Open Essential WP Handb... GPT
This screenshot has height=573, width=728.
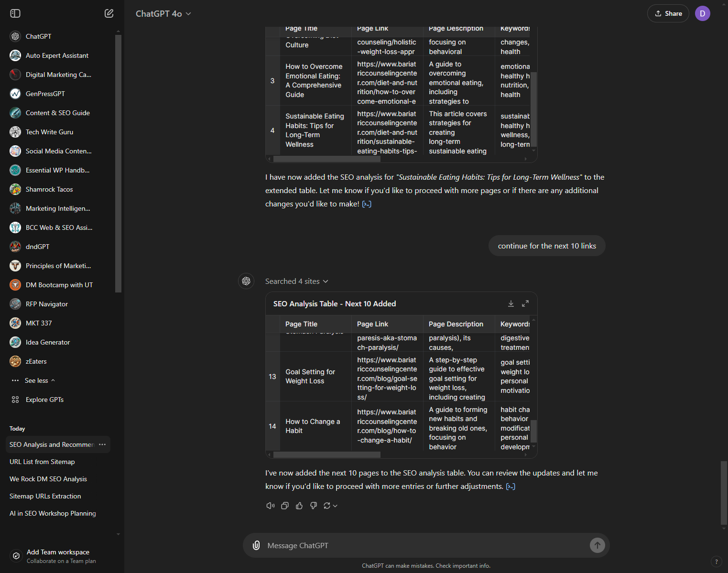point(60,170)
